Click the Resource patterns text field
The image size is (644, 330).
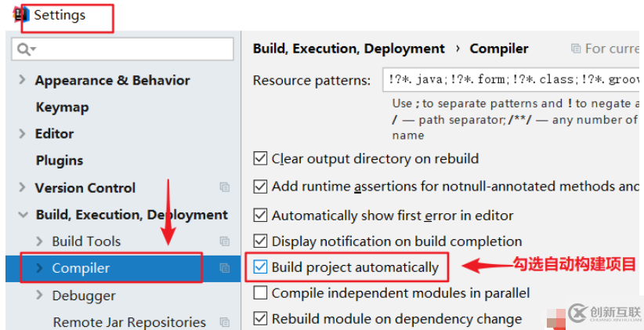tap(509, 80)
